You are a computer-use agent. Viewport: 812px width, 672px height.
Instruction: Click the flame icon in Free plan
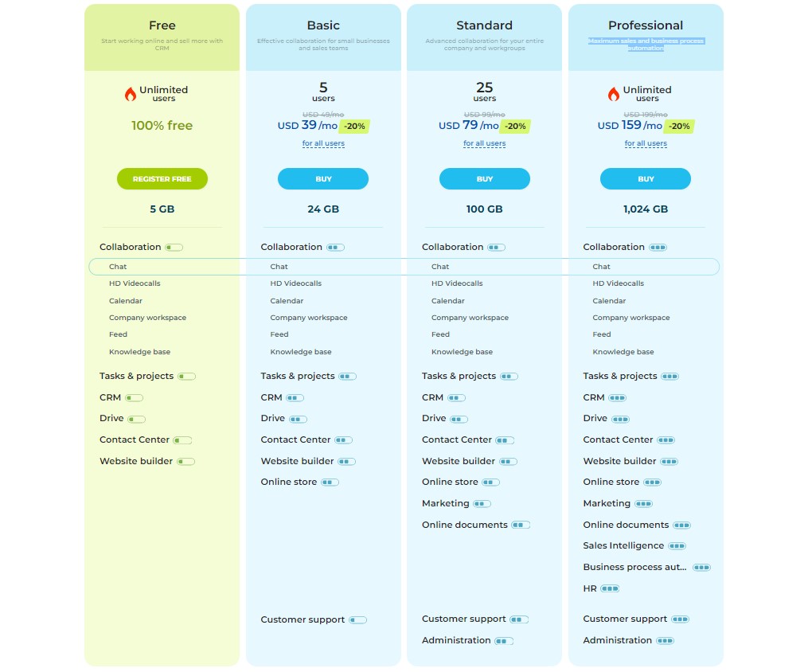pos(131,94)
